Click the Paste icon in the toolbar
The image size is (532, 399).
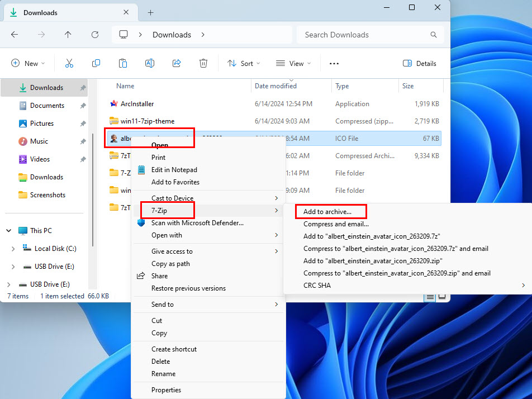(x=123, y=63)
